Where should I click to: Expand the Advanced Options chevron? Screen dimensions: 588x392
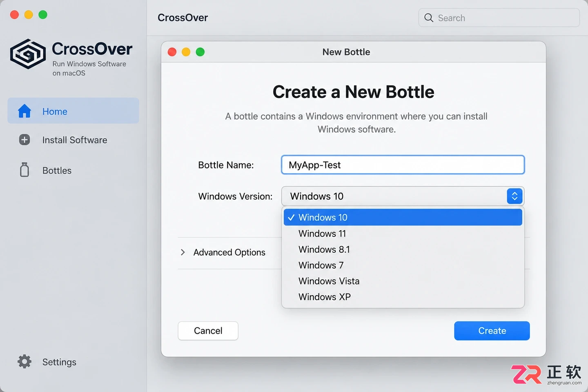click(183, 252)
